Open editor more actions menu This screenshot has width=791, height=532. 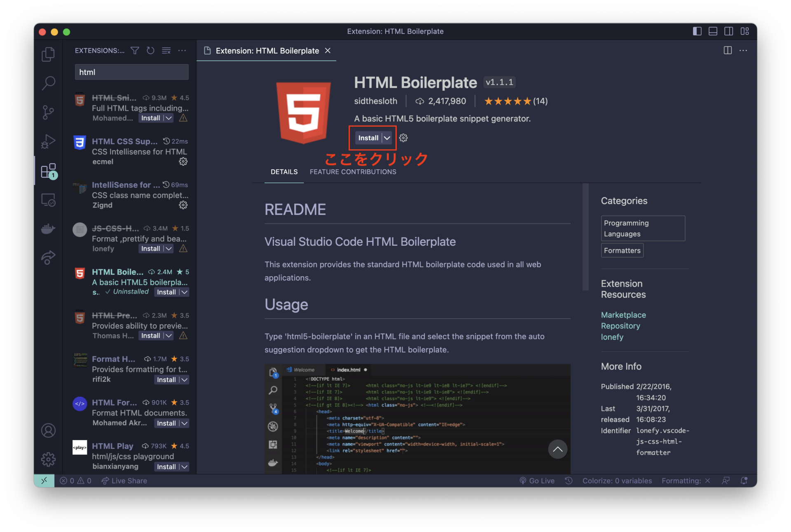tap(743, 50)
